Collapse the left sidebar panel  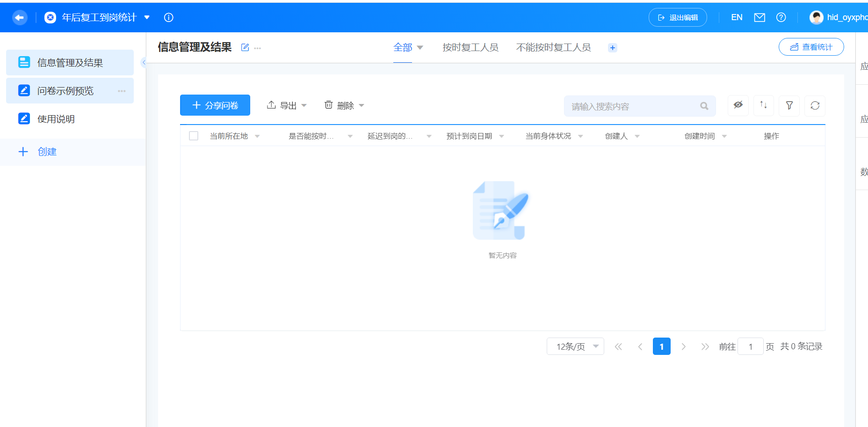[x=144, y=62]
